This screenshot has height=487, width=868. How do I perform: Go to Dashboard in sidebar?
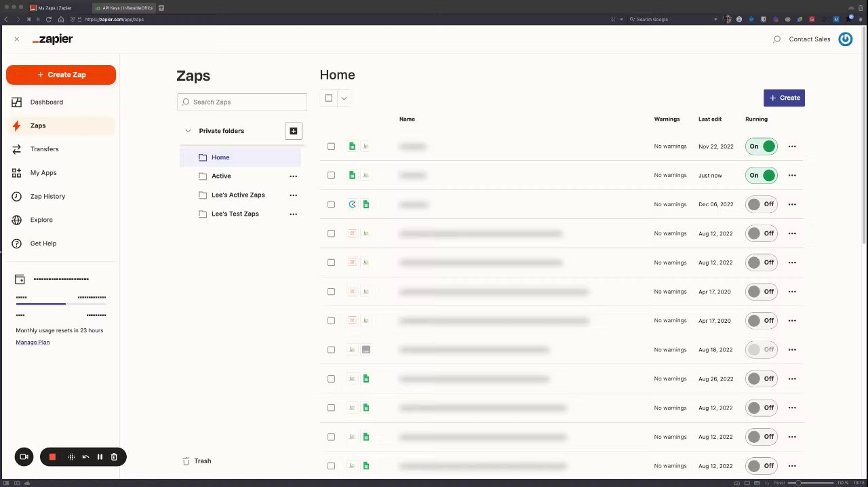tap(47, 102)
